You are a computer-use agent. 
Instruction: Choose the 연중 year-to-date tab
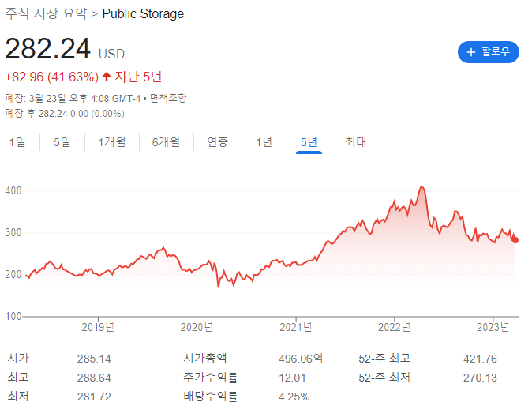(x=218, y=141)
